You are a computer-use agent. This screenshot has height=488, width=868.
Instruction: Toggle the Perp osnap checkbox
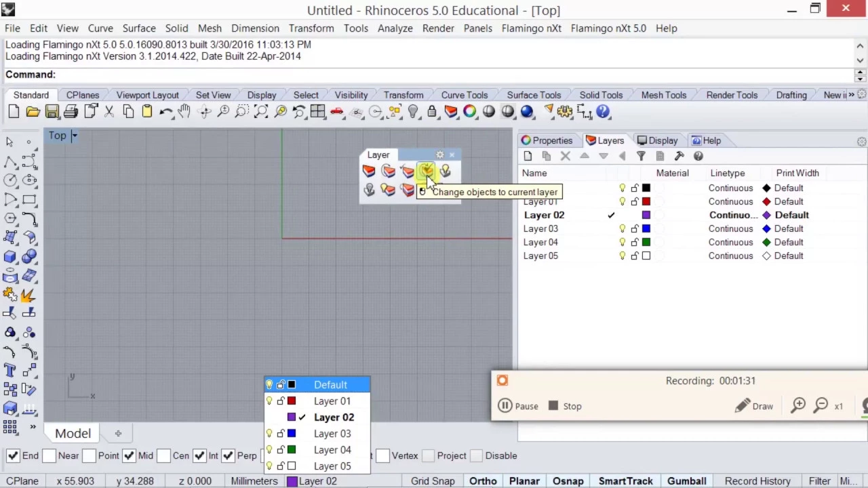(x=228, y=455)
